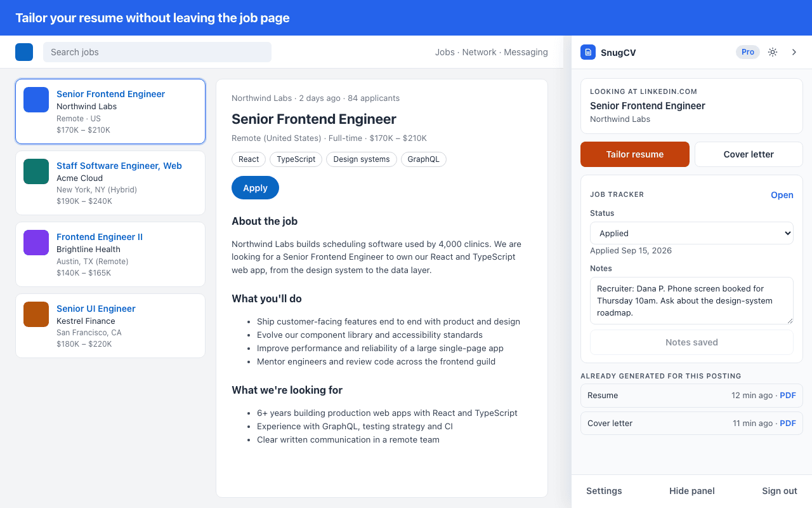Select the Senior Frontend Engineer job card title
This screenshot has height=508, width=812.
[x=110, y=94]
